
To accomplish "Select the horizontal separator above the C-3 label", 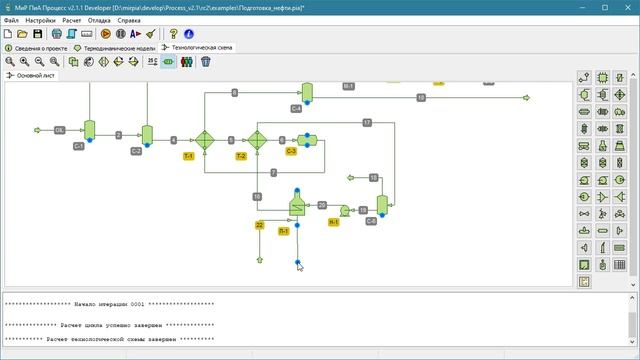I will [x=307, y=140].
